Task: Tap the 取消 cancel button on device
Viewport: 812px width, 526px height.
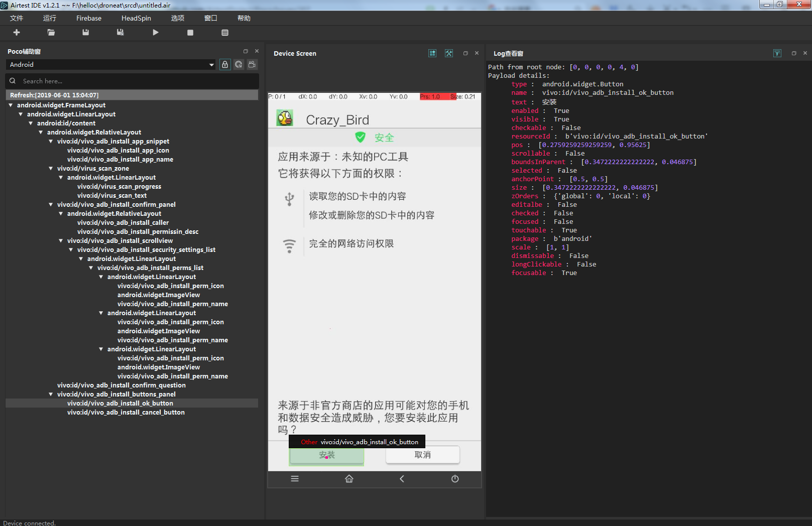Action: (423, 455)
